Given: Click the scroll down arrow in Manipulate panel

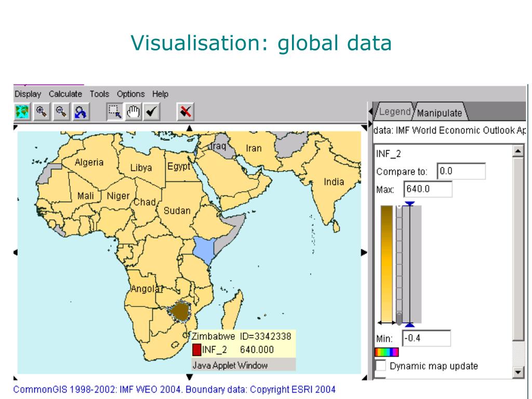Looking at the screenshot, I should point(518,372).
